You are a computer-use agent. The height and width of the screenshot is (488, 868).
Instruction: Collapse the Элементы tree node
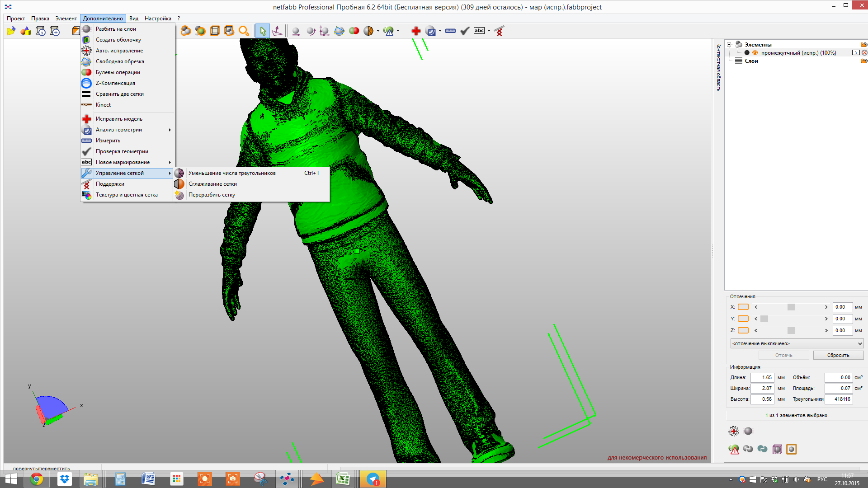pos(728,44)
